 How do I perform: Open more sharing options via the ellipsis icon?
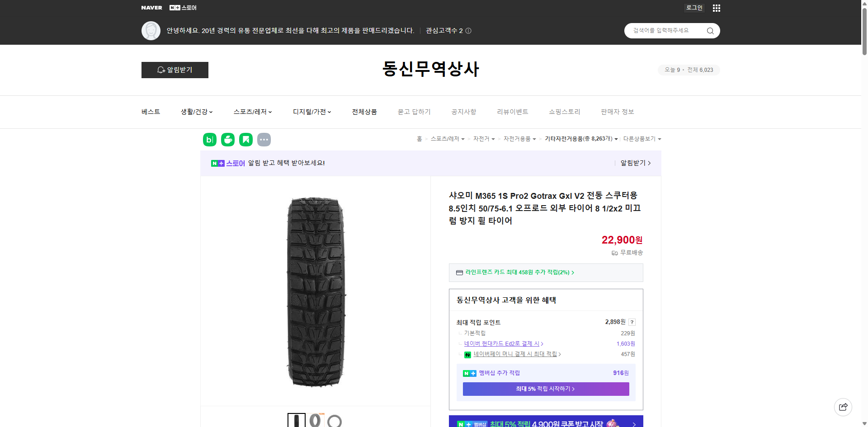coord(264,140)
